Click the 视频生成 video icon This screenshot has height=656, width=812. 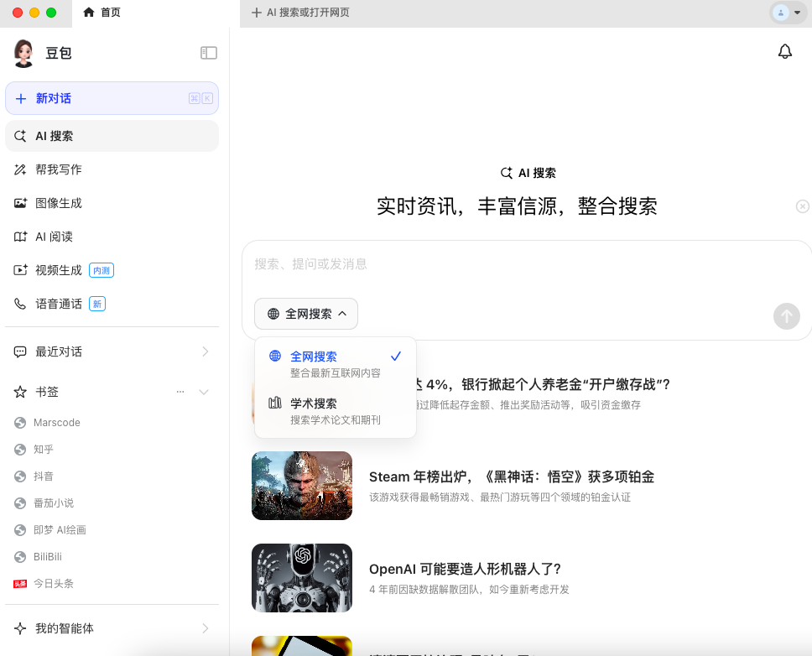tap(20, 270)
